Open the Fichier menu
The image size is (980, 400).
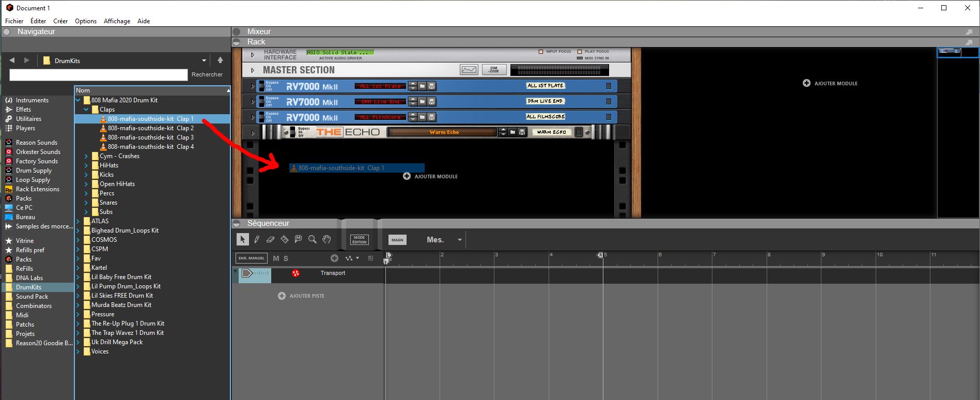14,21
